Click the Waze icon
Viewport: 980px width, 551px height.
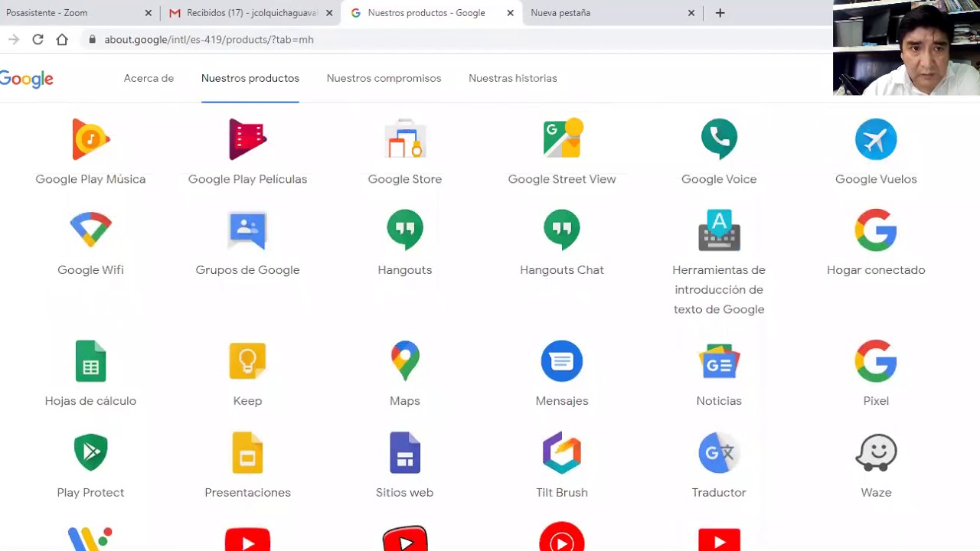(x=876, y=452)
